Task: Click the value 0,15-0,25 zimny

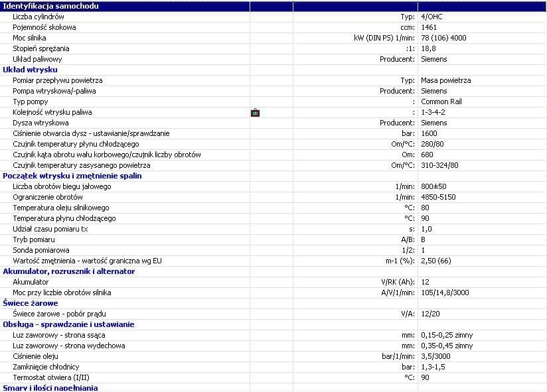Action: pos(447,335)
